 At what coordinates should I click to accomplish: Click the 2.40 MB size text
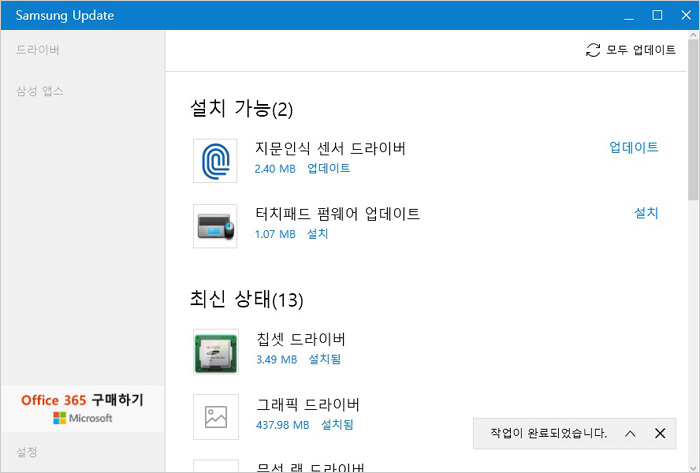pos(275,169)
